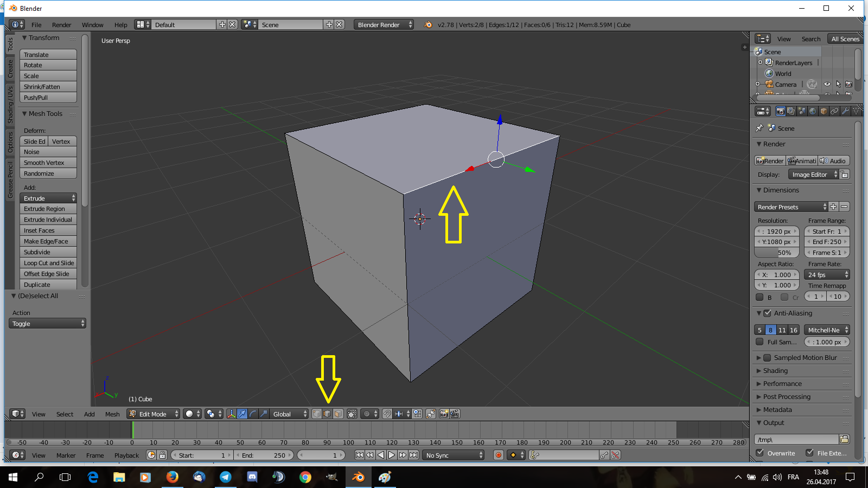Open the File menu
868x488 pixels.
tap(36, 24)
